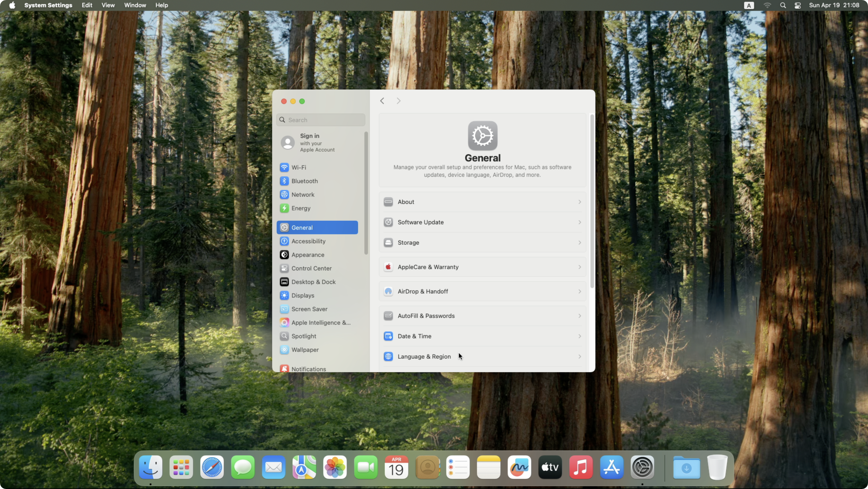Screen dimensions: 868x489
Task: Open Date & Time label
Action: coord(414,336)
